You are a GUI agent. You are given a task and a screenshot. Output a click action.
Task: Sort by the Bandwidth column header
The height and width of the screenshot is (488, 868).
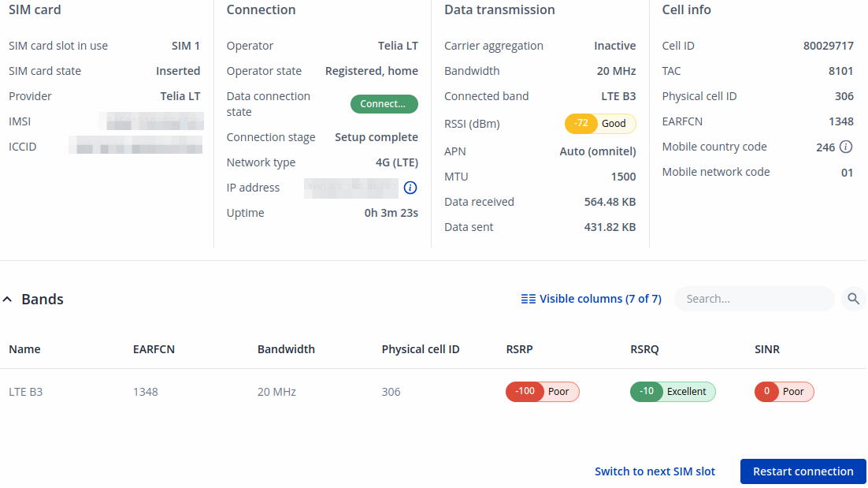(286, 349)
